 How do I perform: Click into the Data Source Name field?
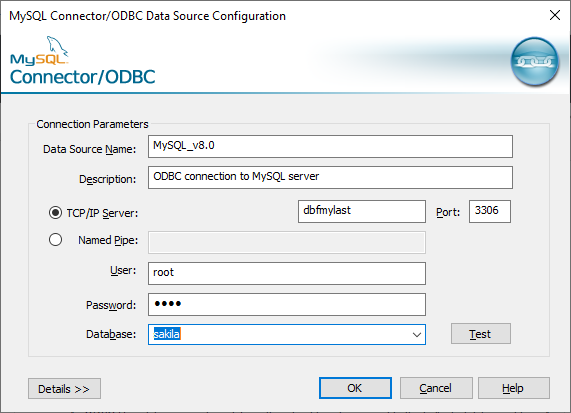[330, 146]
